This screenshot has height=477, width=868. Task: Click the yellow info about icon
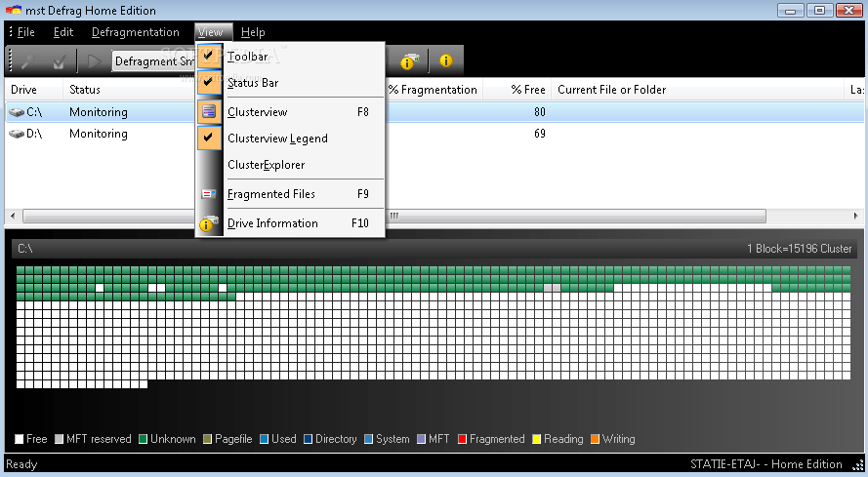pos(445,60)
